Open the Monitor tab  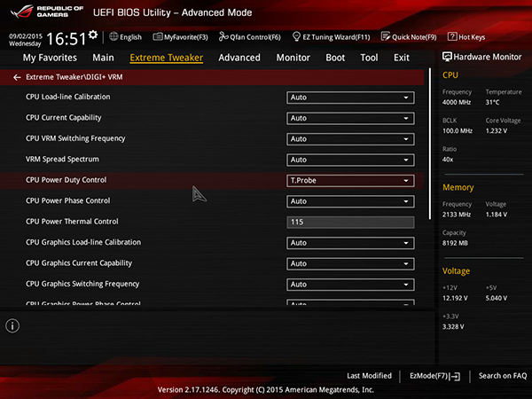[293, 58]
